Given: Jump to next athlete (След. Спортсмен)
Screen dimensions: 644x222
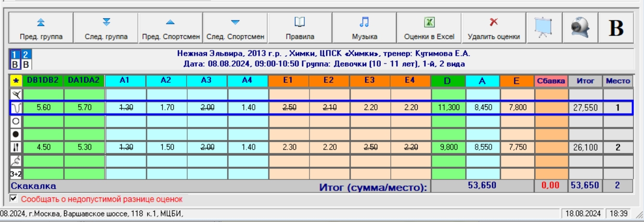Looking at the screenshot, I should (x=235, y=28).
